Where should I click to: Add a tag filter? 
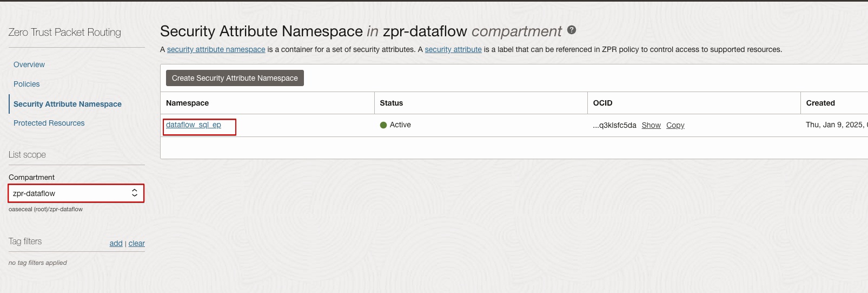click(x=116, y=243)
